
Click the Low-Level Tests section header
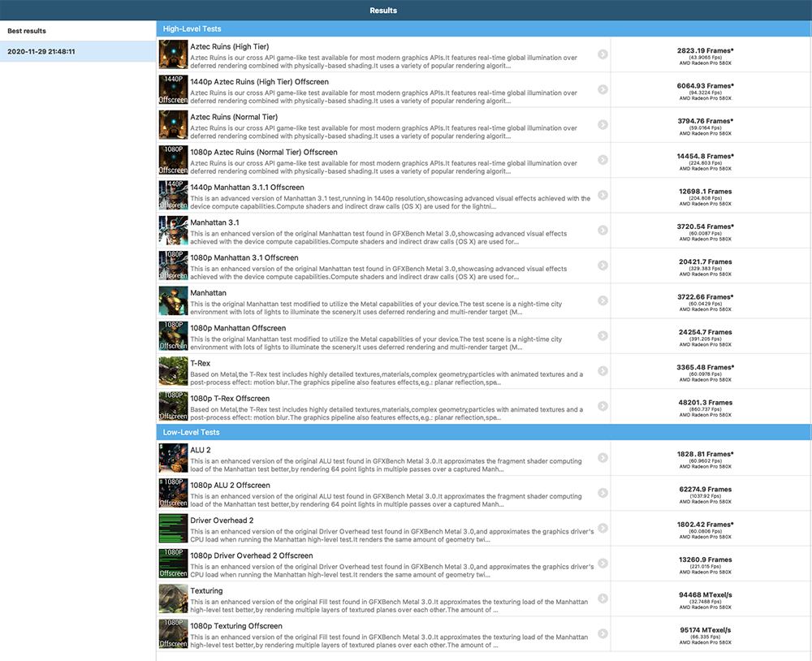484,433
